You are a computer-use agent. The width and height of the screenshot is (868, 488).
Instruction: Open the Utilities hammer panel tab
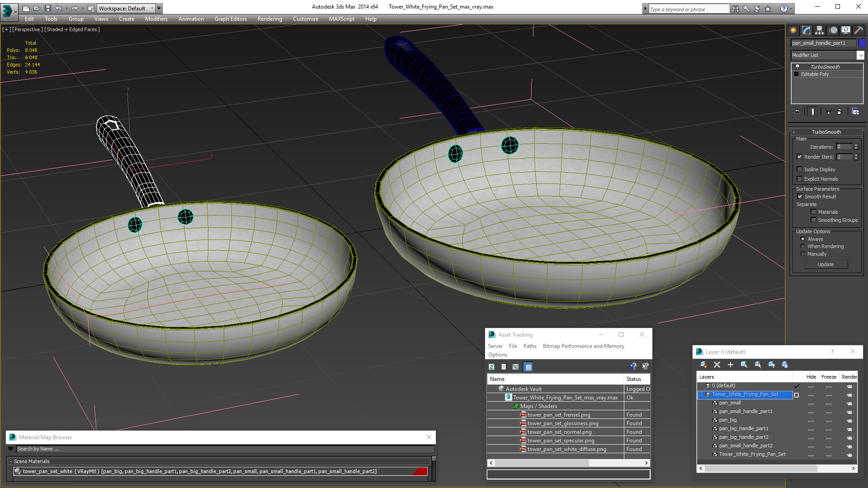point(859,30)
